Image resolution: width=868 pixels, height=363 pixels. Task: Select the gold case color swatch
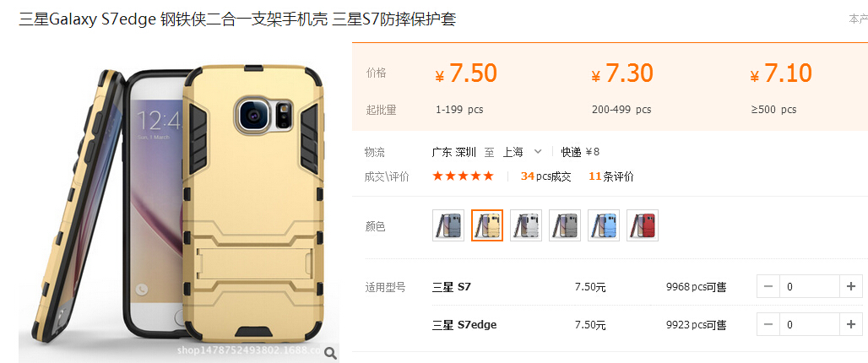[487, 225]
